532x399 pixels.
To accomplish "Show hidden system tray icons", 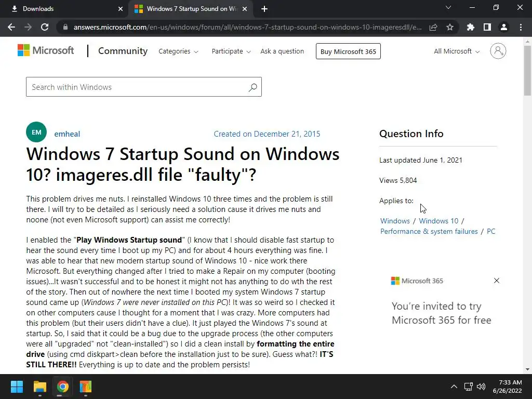I will coord(454,387).
